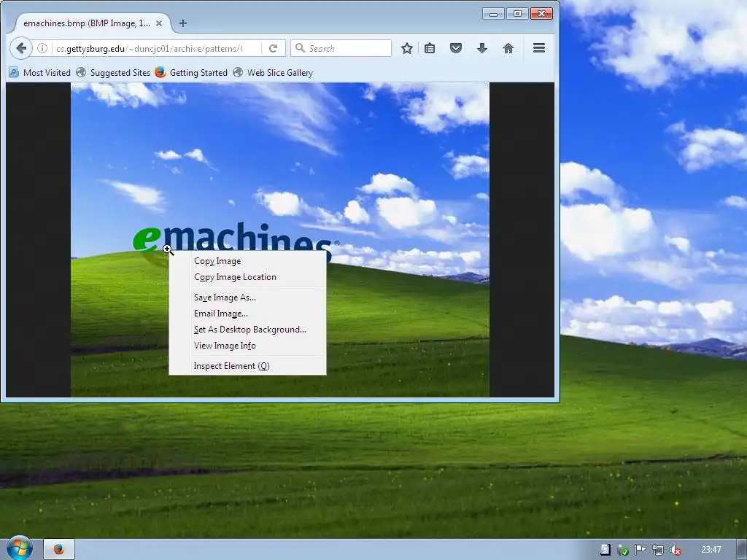
Task: Open the Windows Start menu
Action: (20, 548)
